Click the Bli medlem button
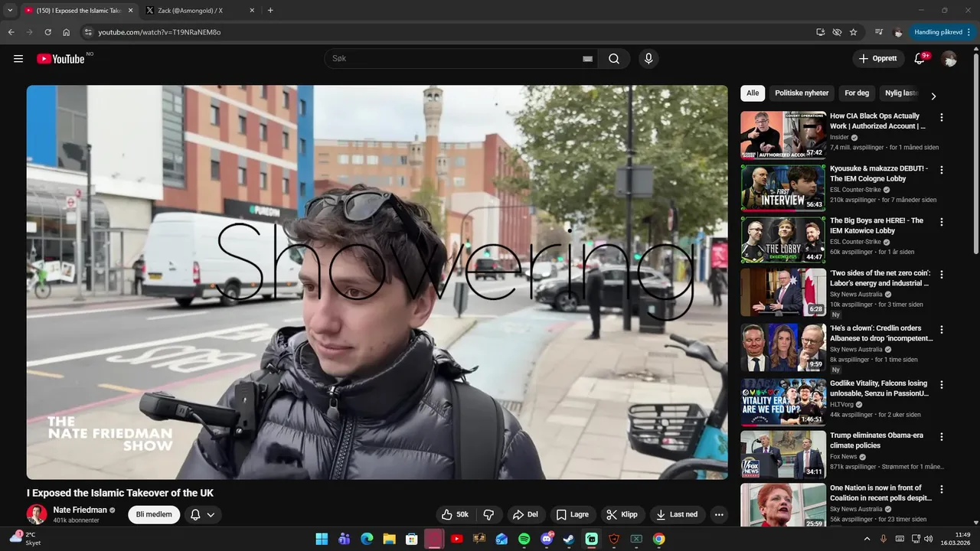Viewport: 980px width, 551px height. 154,515
